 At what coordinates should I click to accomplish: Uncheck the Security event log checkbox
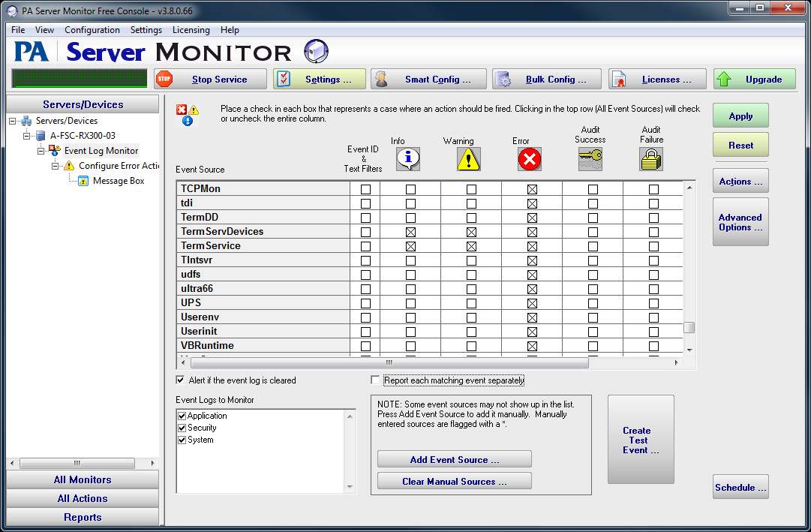(x=182, y=428)
